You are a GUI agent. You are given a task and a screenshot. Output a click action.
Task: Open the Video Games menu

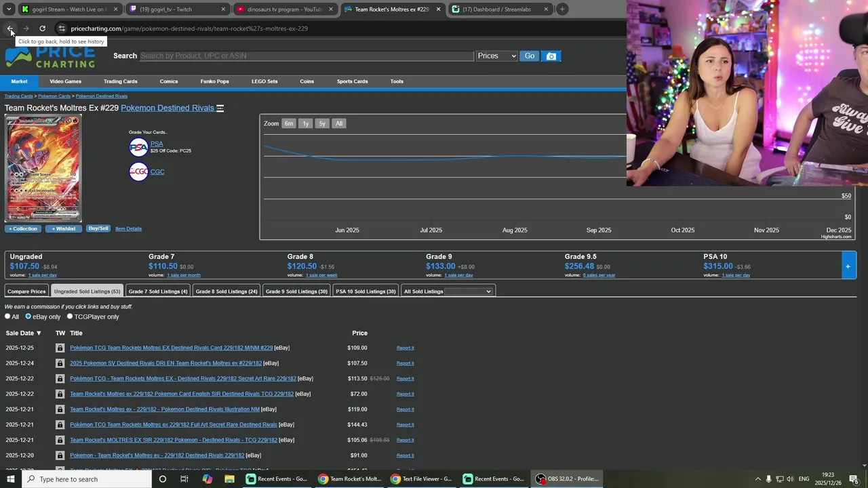point(65,81)
